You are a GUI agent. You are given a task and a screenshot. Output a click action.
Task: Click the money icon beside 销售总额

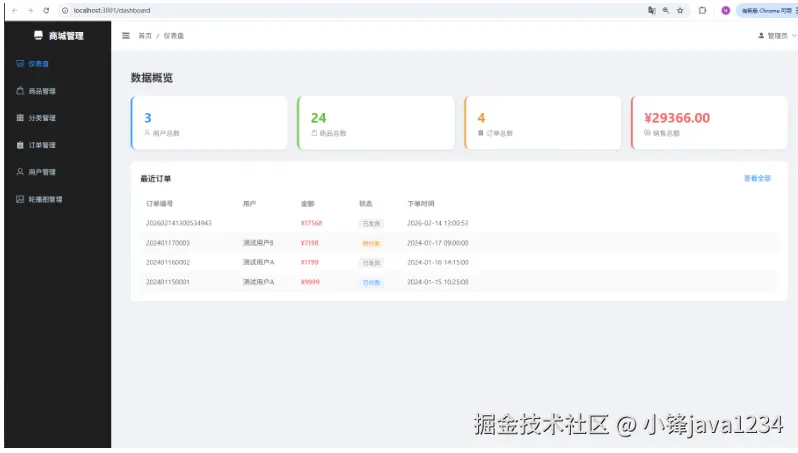(x=647, y=133)
